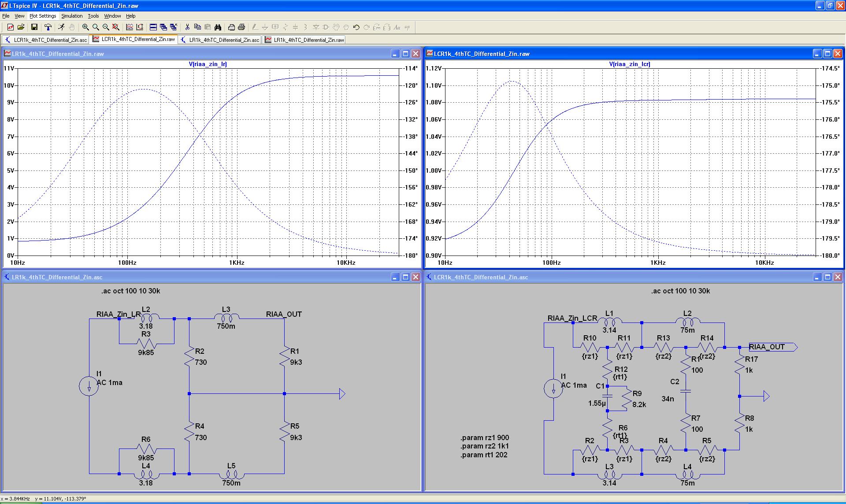Click the SPICE directive '.op' icon
This screenshot has height=504, width=846.
pyautogui.click(x=407, y=27)
